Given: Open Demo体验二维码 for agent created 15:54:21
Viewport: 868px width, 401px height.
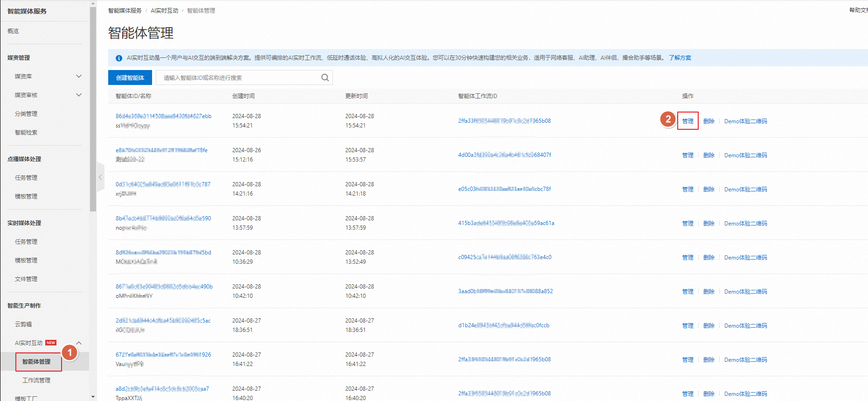Looking at the screenshot, I should tap(746, 121).
